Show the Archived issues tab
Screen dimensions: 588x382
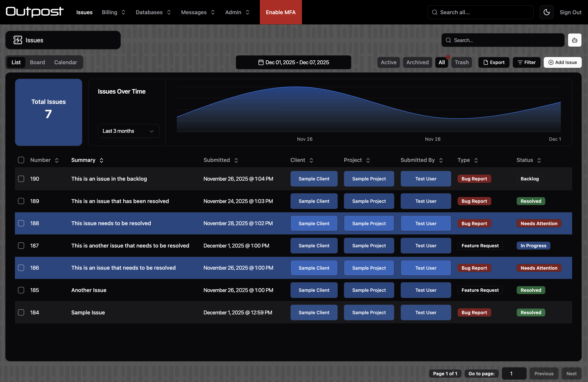[417, 62]
